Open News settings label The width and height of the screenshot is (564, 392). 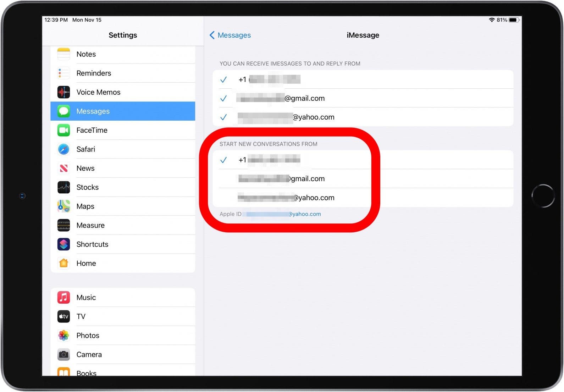[x=85, y=168]
